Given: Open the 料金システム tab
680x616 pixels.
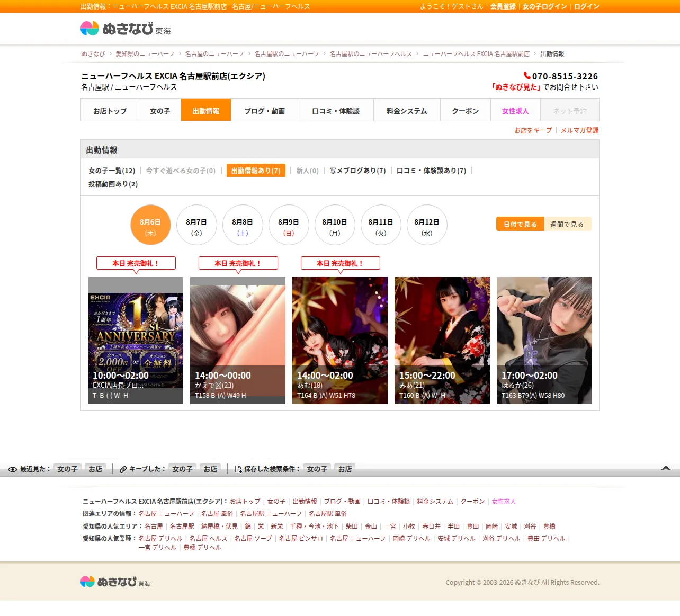Looking at the screenshot, I should (x=407, y=110).
